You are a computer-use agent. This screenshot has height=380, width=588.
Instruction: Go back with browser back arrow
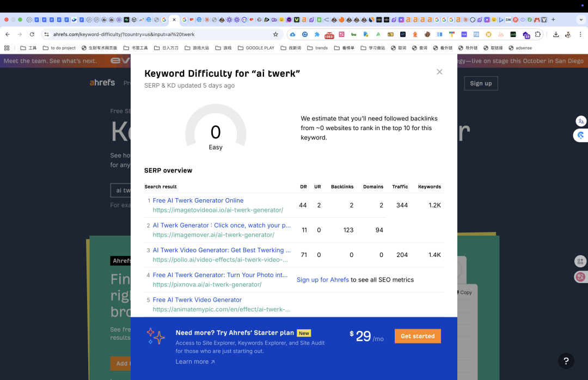pyautogui.click(x=8, y=34)
